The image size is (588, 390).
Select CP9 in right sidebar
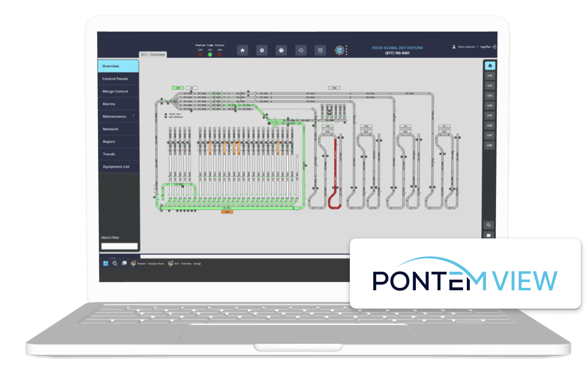click(490, 146)
